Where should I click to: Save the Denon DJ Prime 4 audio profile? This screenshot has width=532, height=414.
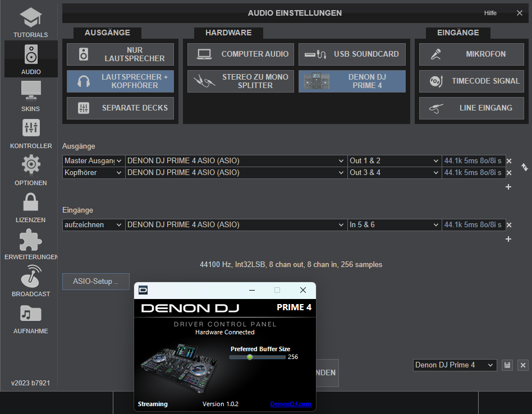click(x=507, y=365)
